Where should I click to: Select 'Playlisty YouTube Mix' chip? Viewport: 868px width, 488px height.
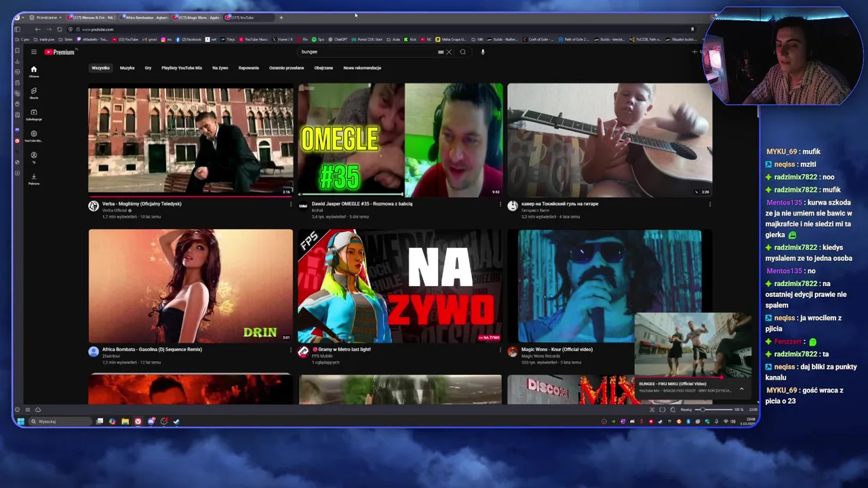point(182,68)
